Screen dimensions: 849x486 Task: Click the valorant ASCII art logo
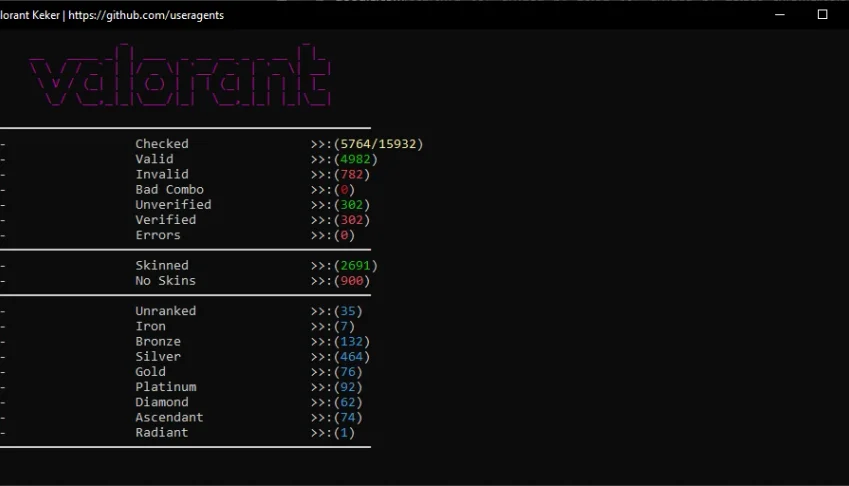(x=180, y=75)
